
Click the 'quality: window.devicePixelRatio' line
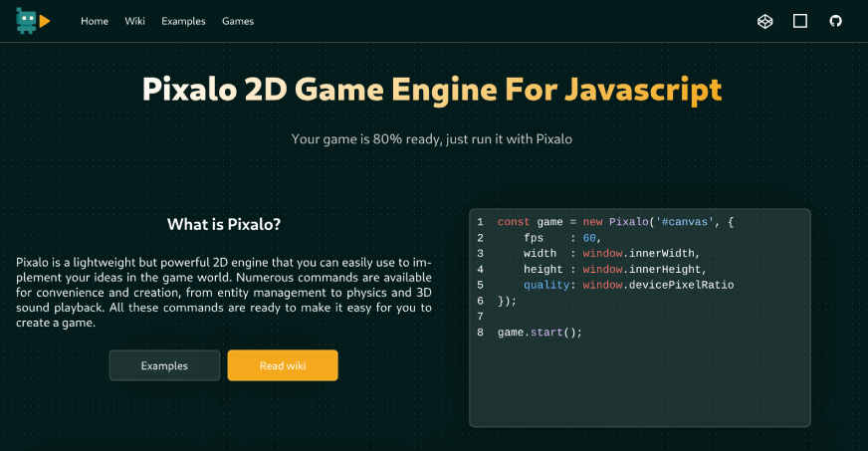pos(629,285)
